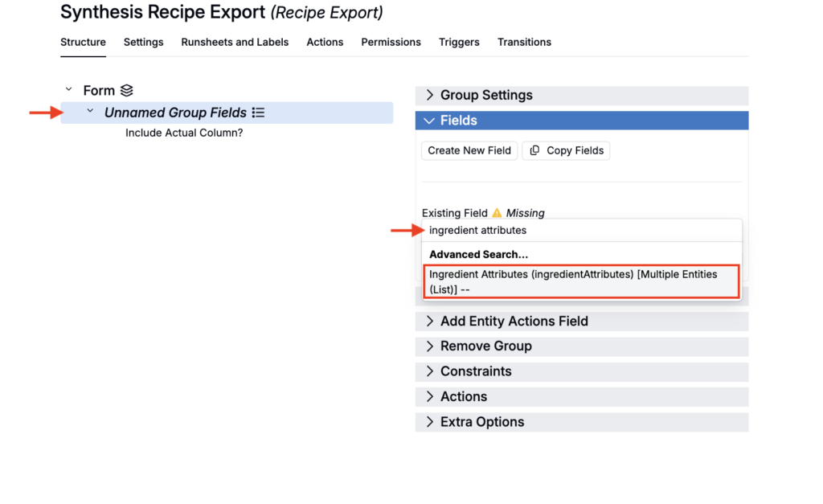
Task: Click the copy icon in Copy Fields button
Action: [534, 150]
